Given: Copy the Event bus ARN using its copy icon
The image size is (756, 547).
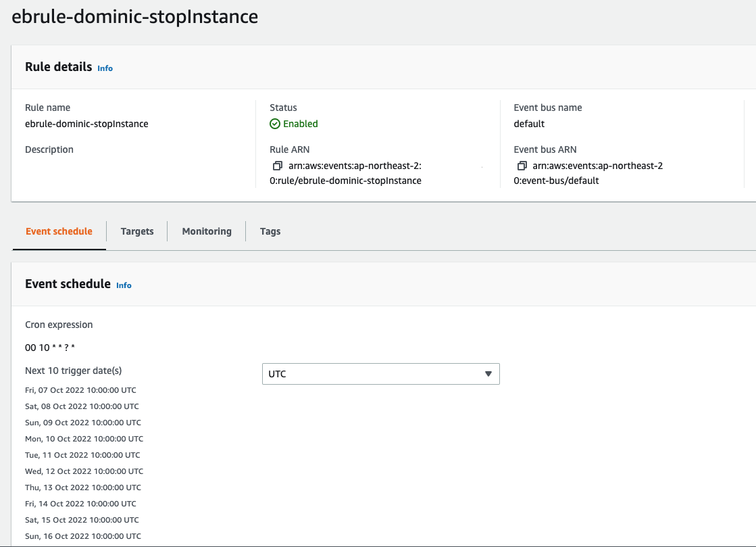Looking at the screenshot, I should pyautogui.click(x=522, y=166).
